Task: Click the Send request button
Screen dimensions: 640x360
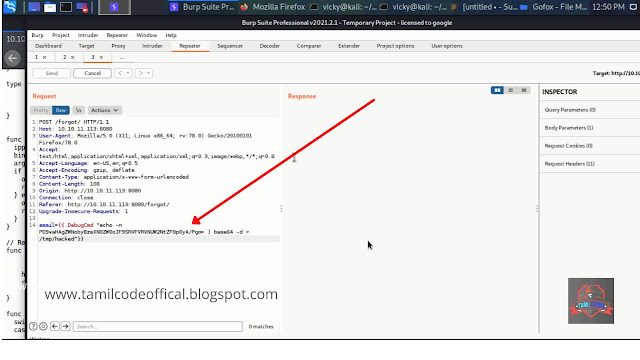Action: click(51, 73)
